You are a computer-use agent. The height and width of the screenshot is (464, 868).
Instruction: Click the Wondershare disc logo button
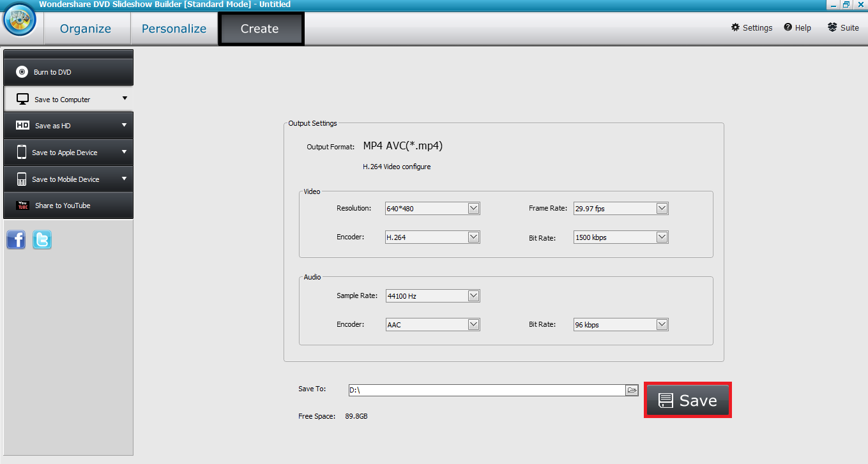[20, 20]
